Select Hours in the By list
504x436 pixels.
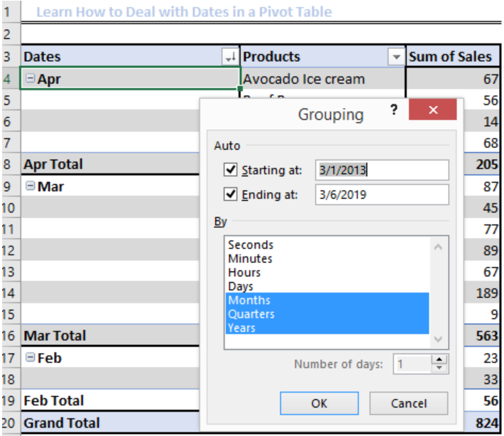coord(244,273)
